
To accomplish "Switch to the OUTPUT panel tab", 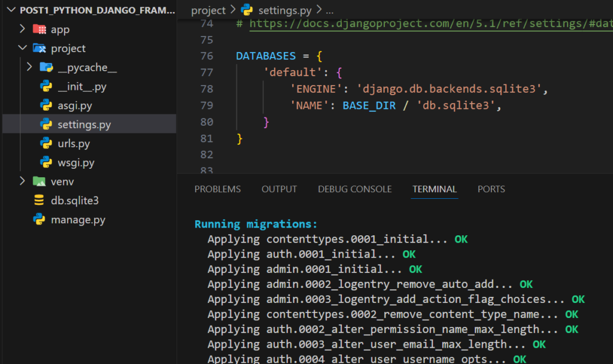I will click(279, 189).
